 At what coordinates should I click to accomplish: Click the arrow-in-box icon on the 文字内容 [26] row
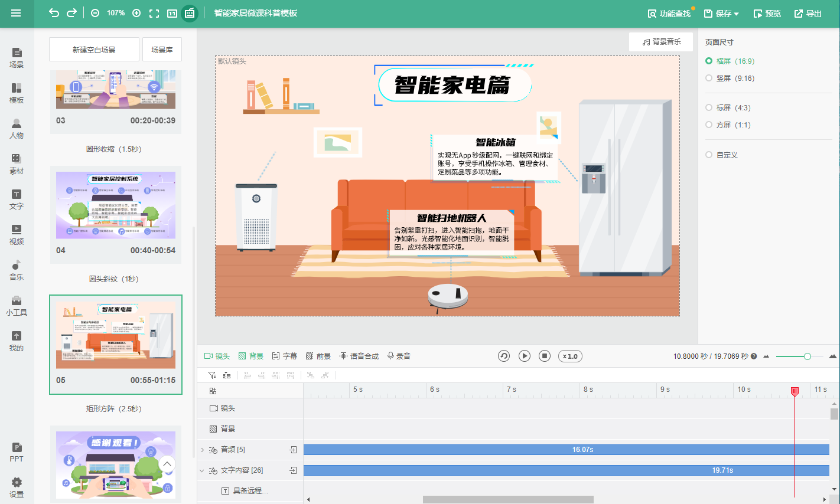coord(293,470)
